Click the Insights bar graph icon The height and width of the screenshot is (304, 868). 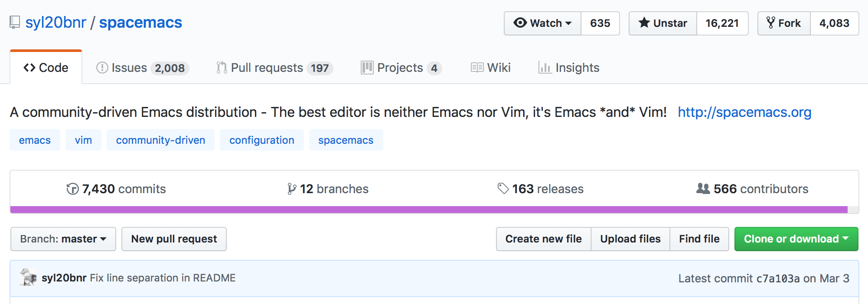pyautogui.click(x=545, y=68)
